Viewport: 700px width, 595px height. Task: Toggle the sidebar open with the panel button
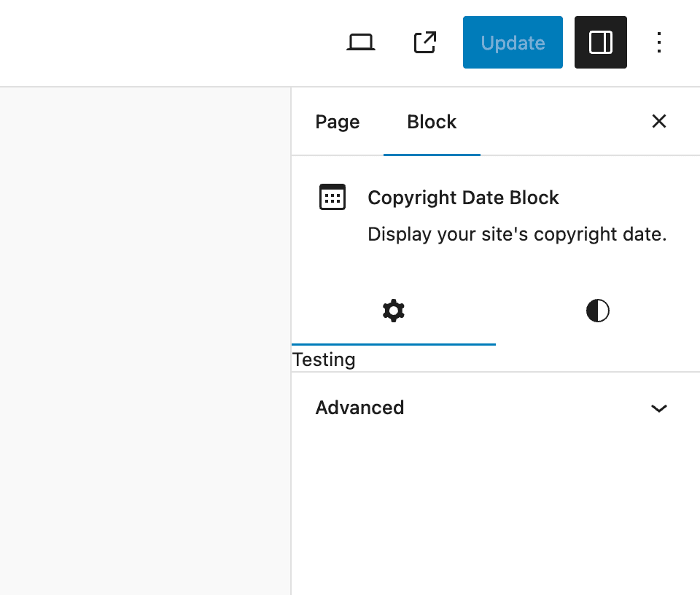(x=600, y=42)
